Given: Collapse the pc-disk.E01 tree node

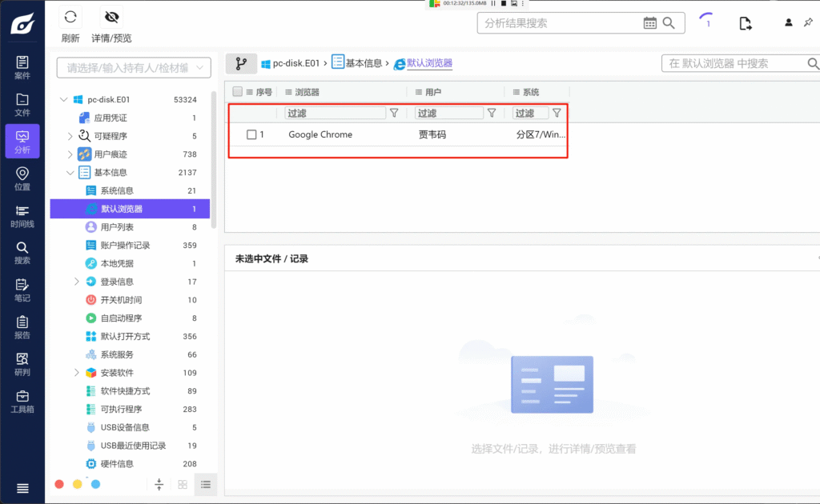Looking at the screenshot, I should pyautogui.click(x=64, y=99).
